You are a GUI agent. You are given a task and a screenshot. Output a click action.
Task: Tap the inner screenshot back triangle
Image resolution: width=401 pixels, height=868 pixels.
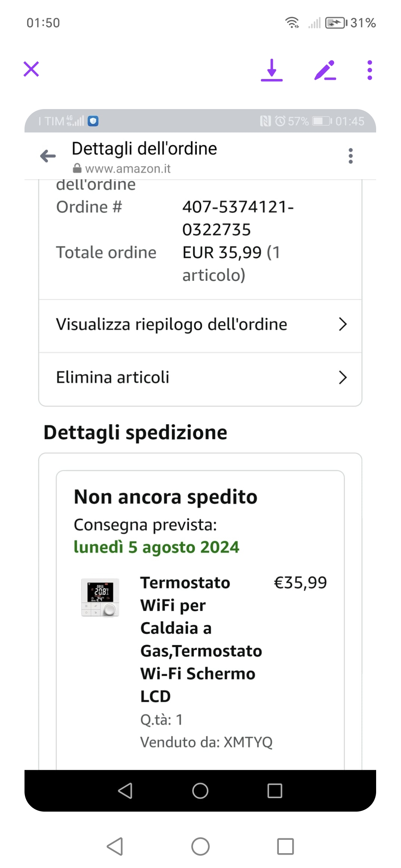125,790
